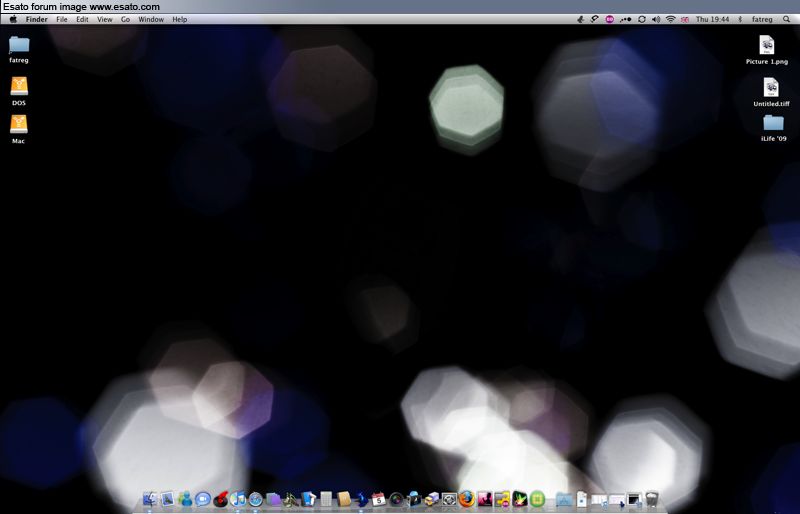Open the yellow music note dock icon
Image resolution: width=800 pixels, height=514 pixels.
click(502, 499)
